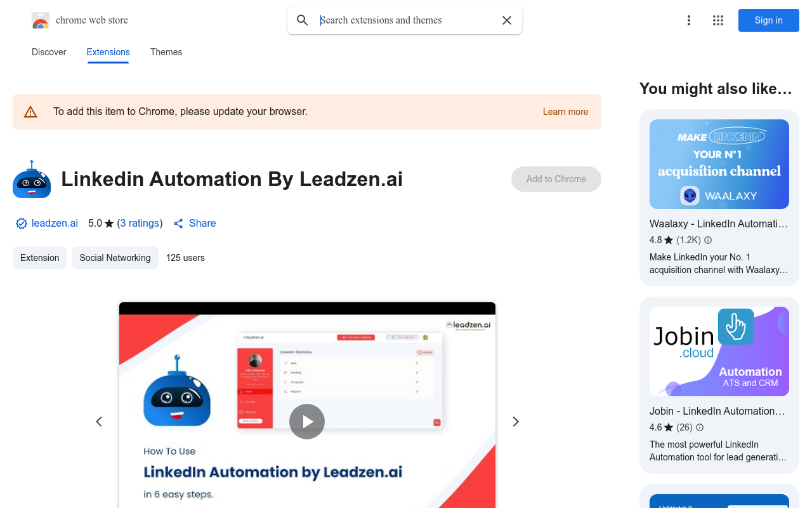Click the search magnifier icon
This screenshot has width=812, height=508.
pos(303,20)
